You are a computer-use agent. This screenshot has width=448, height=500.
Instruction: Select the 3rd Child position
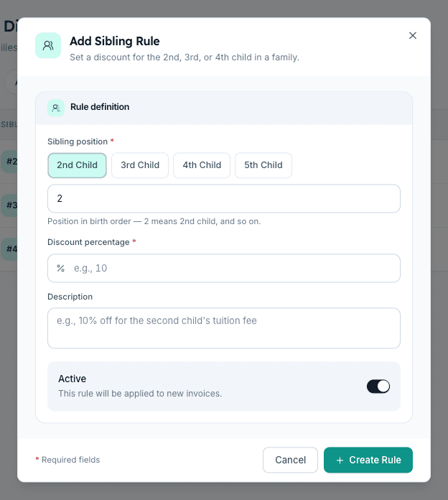tap(140, 165)
